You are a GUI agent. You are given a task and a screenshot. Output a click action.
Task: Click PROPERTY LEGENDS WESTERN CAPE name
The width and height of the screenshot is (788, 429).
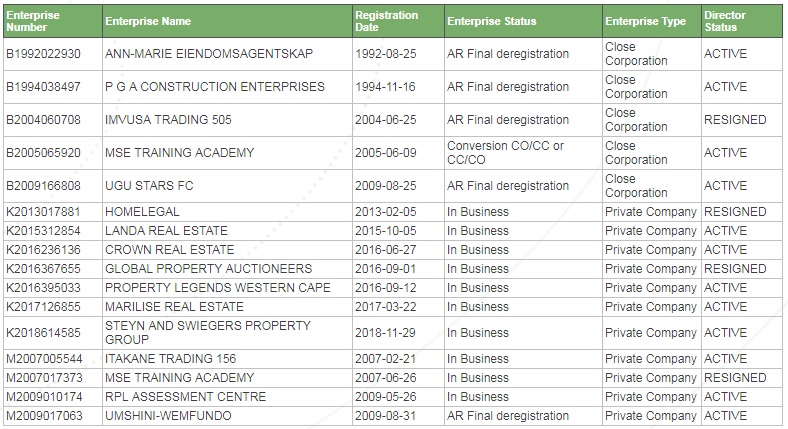(x=218, y=288)
